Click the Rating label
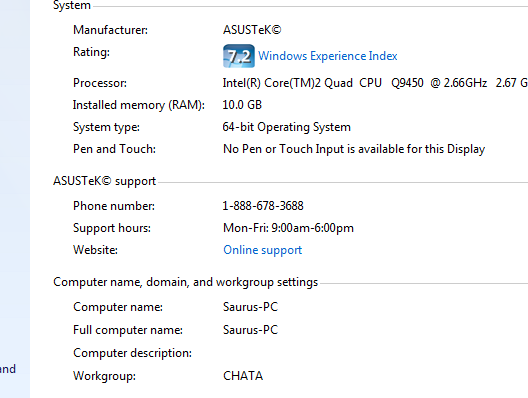This screenshot has height=398, width=528. [91, 52]
